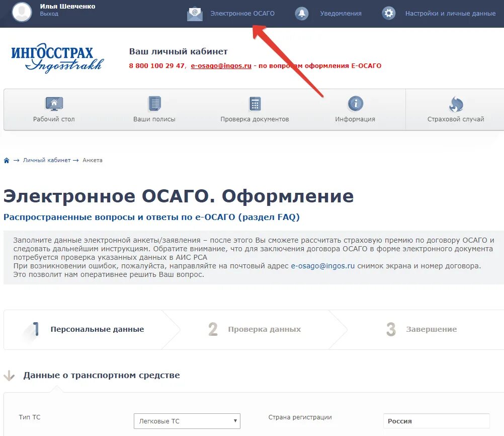
Task: Open the FAQ по е-ОСАГО link
Action: click(x=151, y=217)
